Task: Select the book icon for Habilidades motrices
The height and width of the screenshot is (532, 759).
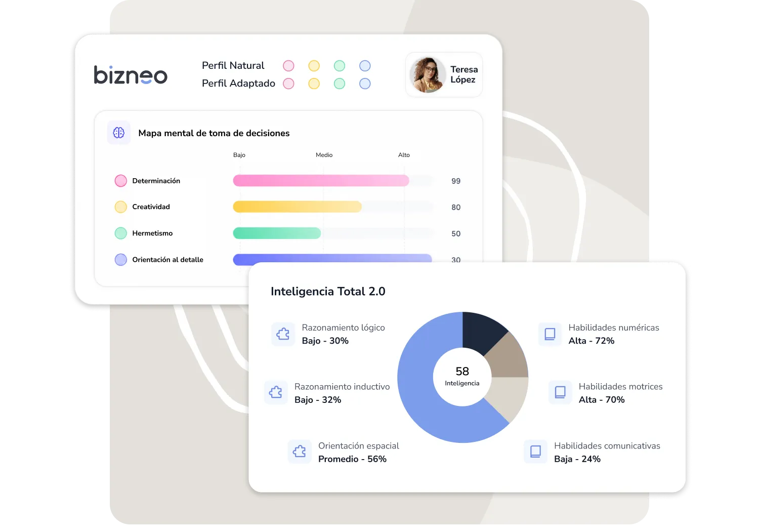Action: point(560,393)
